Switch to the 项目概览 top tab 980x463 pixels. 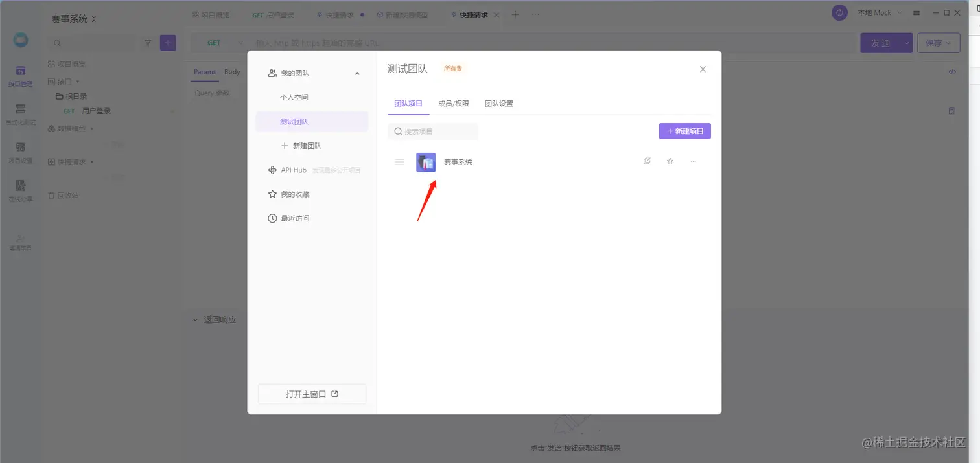(211, 14)
